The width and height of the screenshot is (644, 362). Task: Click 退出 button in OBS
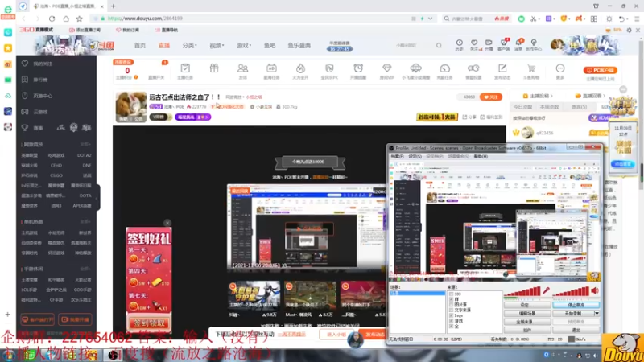(576, 330)
